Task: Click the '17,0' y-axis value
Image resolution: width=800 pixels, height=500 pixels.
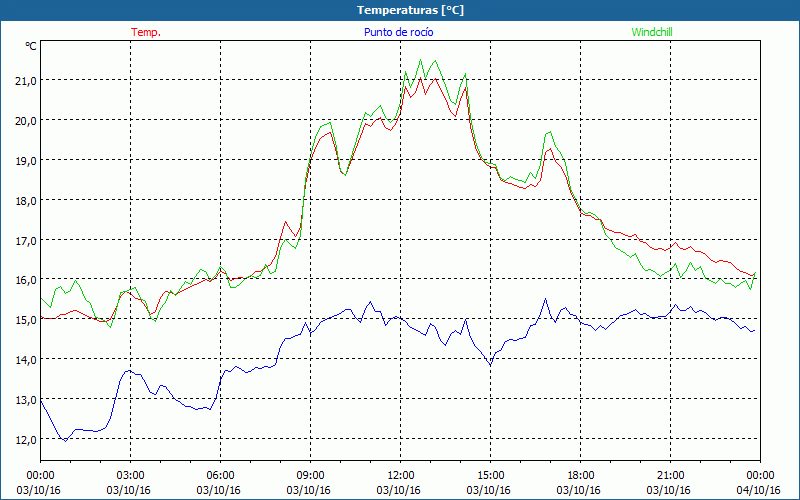Action: pyautogui.click(x=26, y=240)
